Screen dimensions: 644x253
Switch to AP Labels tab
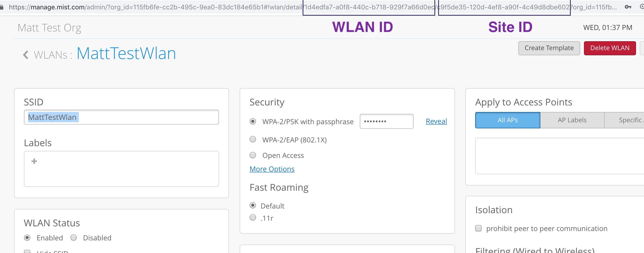tap(572, 120)
